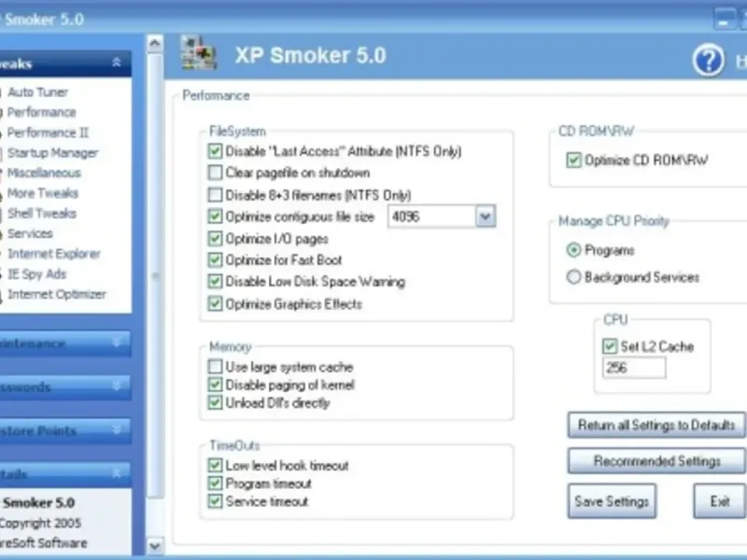Uncheck Optimize Graphics Effects

coord(215,303)
